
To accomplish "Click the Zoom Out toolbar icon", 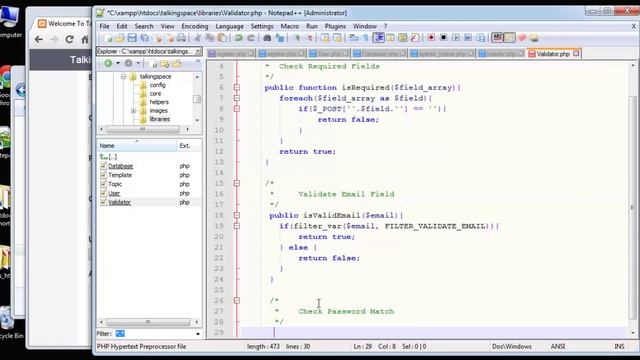I will coord(309,38).
